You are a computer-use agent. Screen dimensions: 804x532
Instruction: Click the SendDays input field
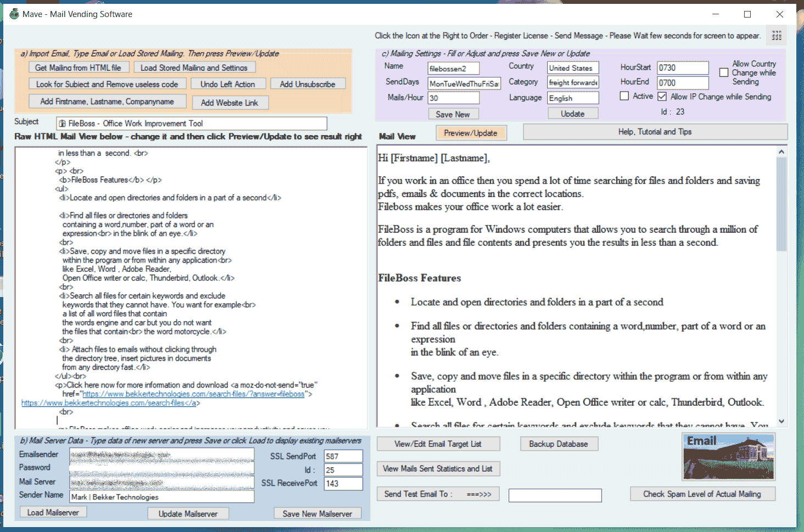click(464, 83)
